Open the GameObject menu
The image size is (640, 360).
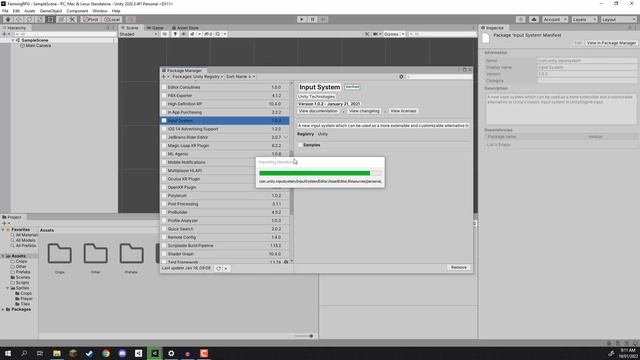pos(51,11)
